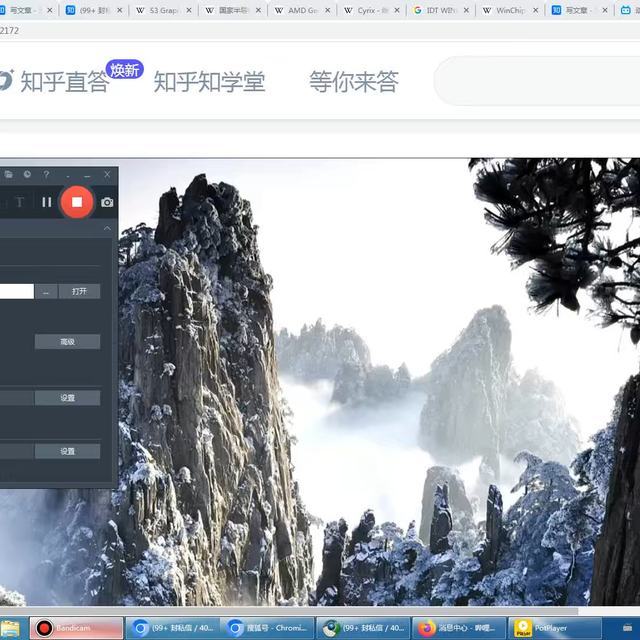Click the ... browse button

point(47,291)
